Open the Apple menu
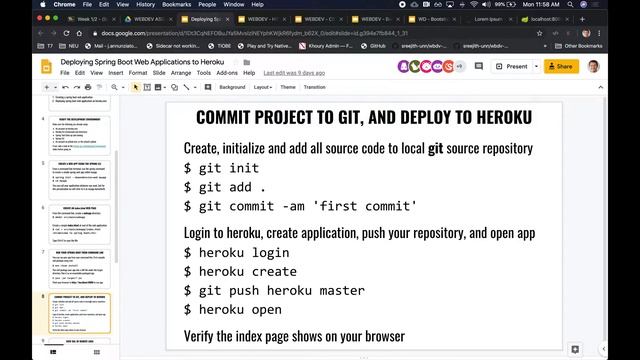 43,4
